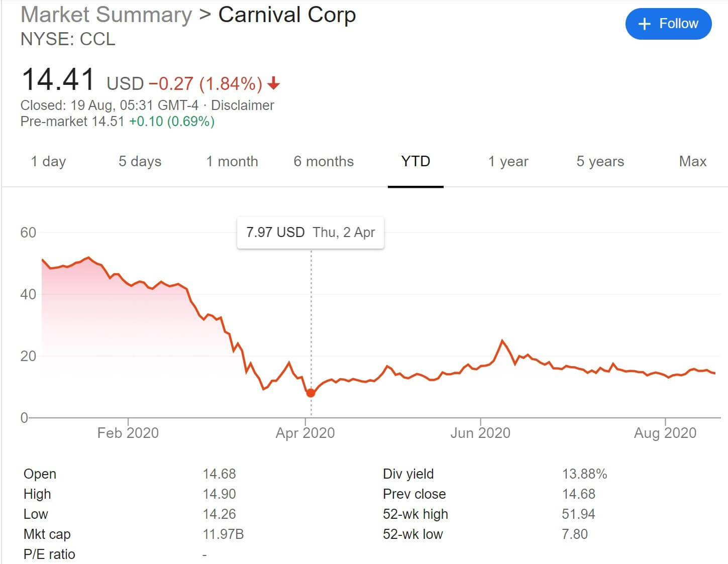The width and height of the screenshot is (728, 564).
Task: Click the Follow button
Action: point(668,24)
